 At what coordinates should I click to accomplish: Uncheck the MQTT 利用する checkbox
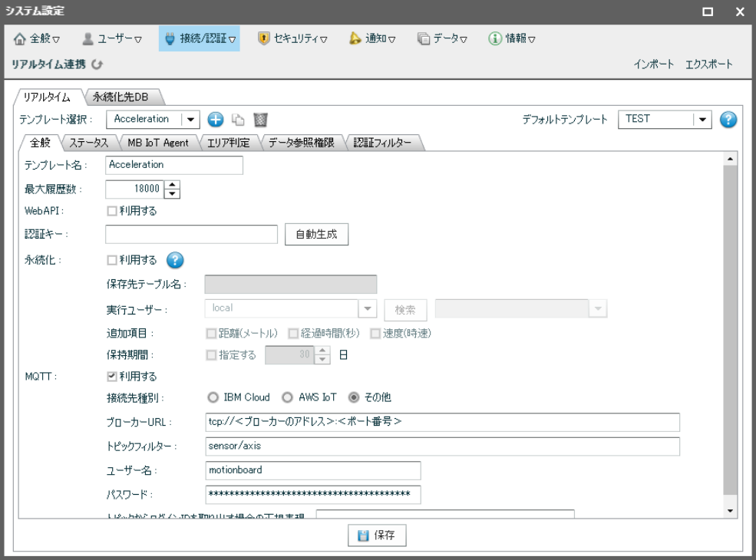pyautogui.click(x=112, y=377)
